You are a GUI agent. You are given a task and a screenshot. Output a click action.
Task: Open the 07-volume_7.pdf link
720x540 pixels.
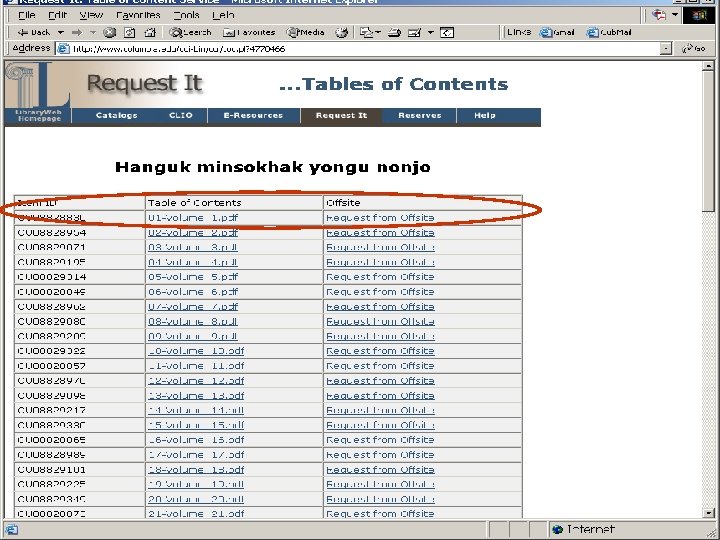(193, 307)
